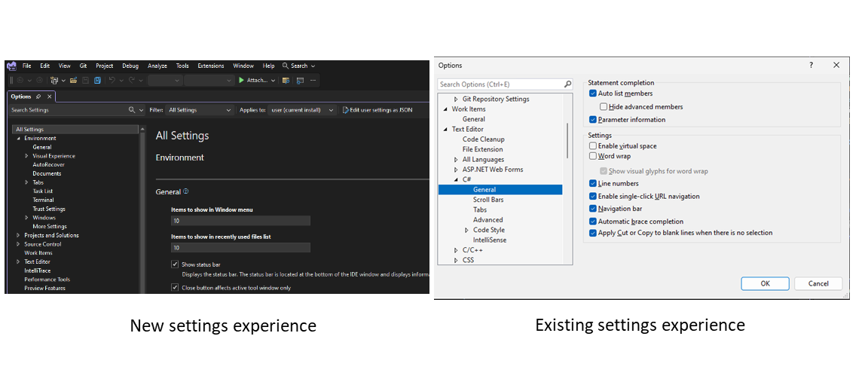Open the Analyze menu
Screen dimensions: 868x379
point(157,66)
